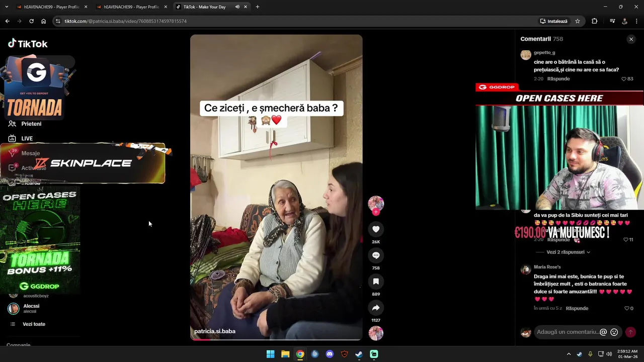Expand Vezi 2 răspunsuri replies

click(568, 252)
